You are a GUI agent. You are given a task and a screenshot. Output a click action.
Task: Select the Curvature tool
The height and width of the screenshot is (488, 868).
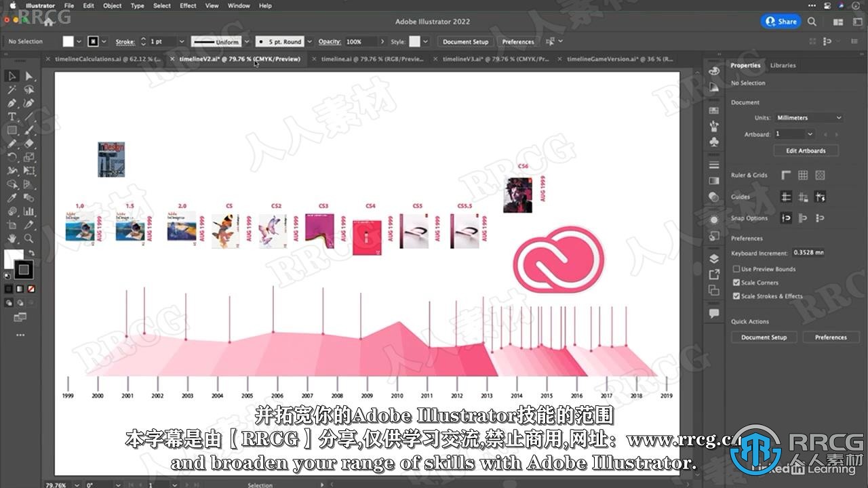tap(29, 103)
